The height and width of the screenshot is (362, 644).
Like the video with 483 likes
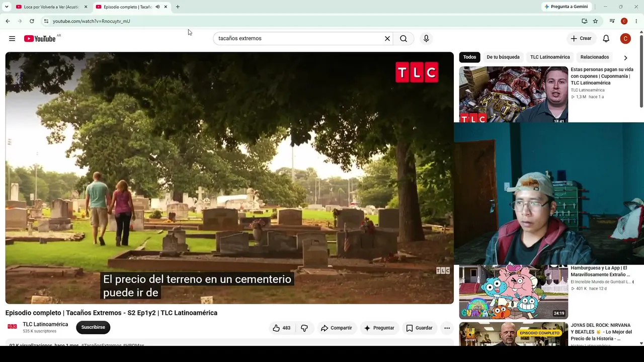[282, 328]
